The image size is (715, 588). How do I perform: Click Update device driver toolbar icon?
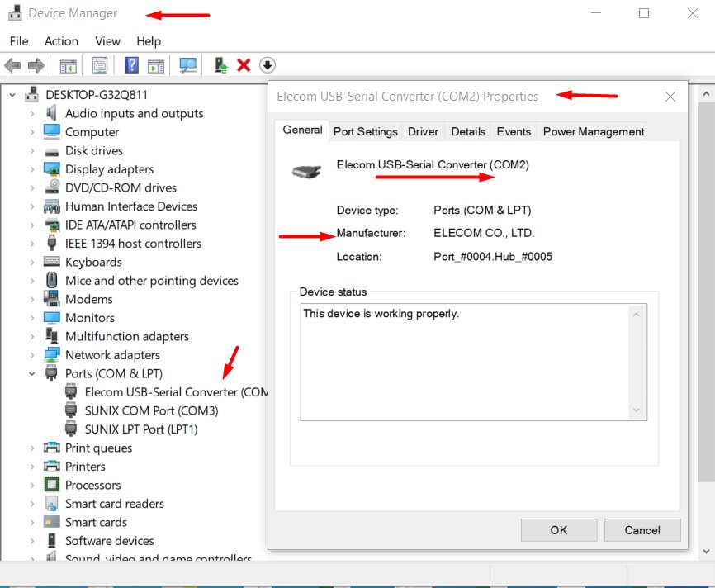[220, 65]
